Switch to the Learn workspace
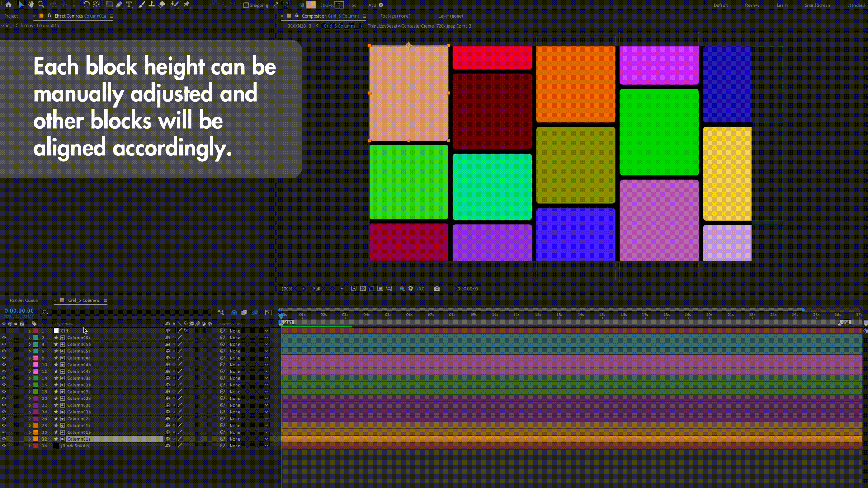 (782, 5)
